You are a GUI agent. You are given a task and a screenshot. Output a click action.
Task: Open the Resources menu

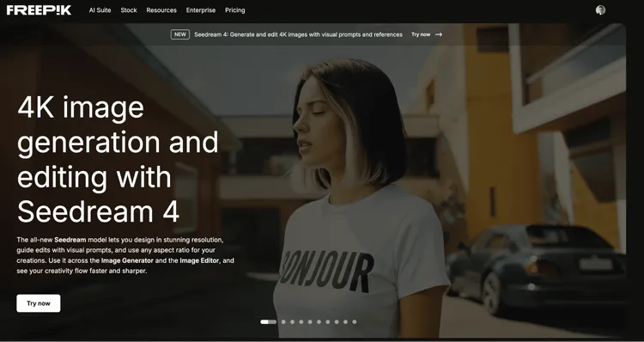(x=161, y=10)
